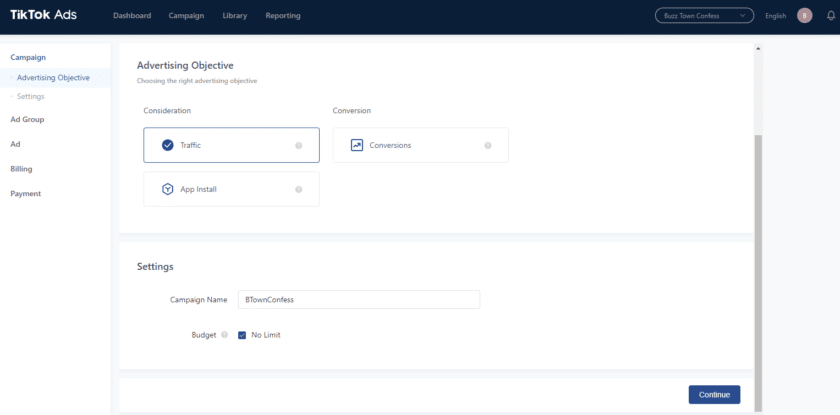Select Campaign in the sidebar
The height and width of the screenshot is (415, 840).
[28, 57]
